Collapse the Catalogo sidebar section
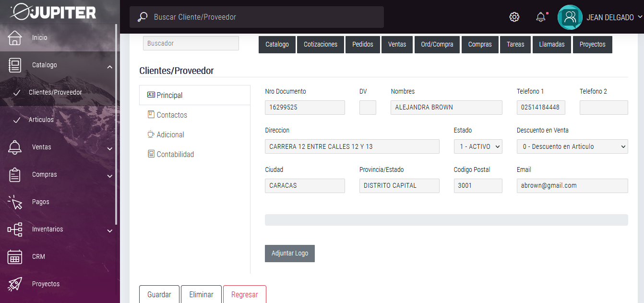 pos(110,67)
